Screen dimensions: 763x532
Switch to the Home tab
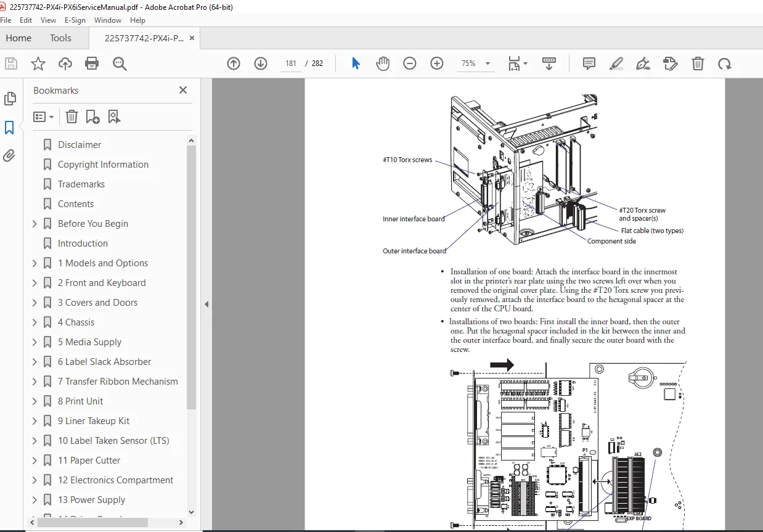pos(18,38)
